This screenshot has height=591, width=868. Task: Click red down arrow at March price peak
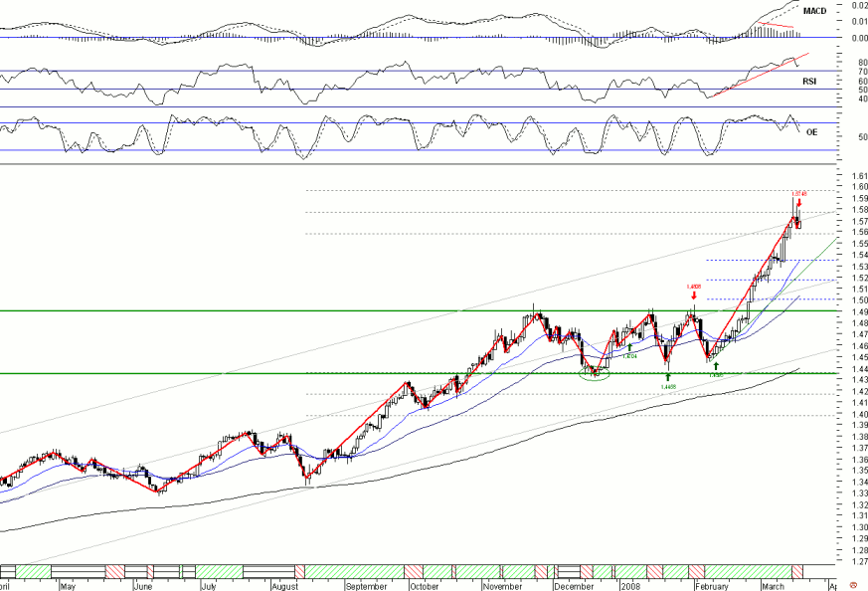(798, 203)
